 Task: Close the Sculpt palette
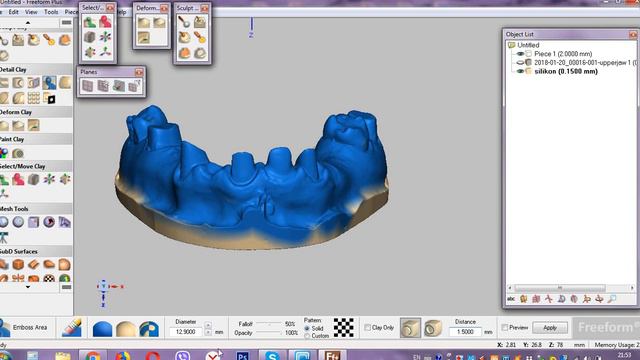tap(204, 8)
